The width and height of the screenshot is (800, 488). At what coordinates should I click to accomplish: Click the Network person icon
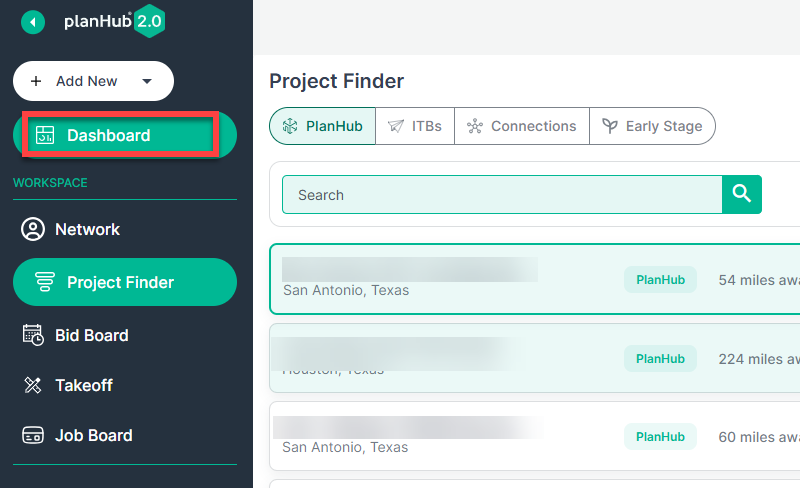coord(33,229)
